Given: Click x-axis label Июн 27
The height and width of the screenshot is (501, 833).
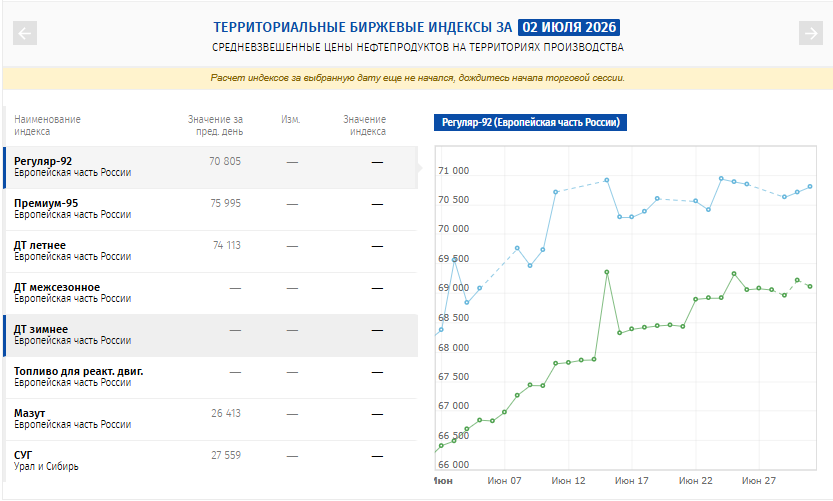Looking at the screenshot, I should tap(759, 481).
